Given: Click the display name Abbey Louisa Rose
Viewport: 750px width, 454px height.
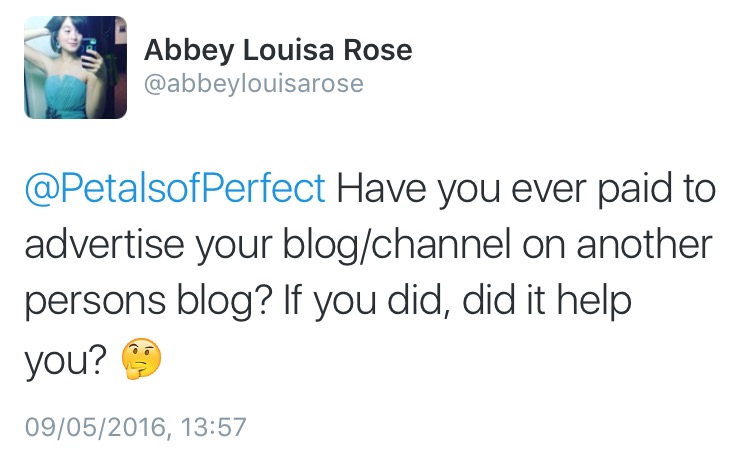Looking at the screenshot, I should [278, 50].
